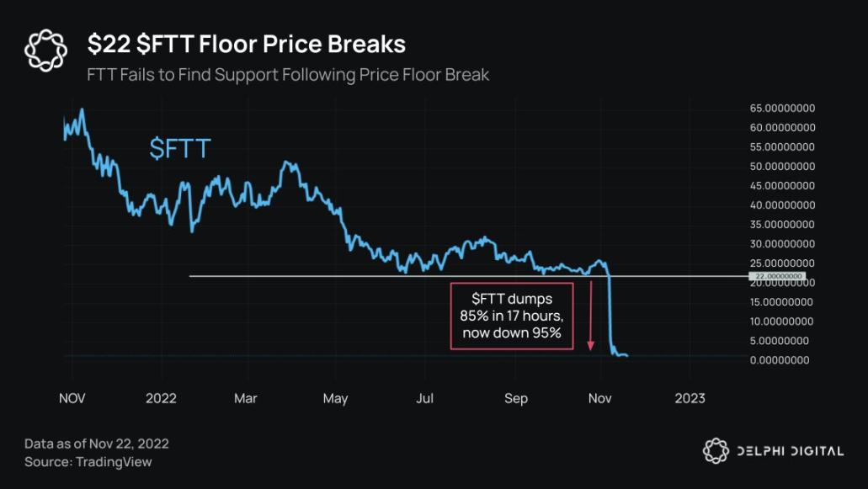Image resolution: width=868 pixels, height=489 pixels.
Task: Click the blue $FTT series label
Action: tap(180, 148)
